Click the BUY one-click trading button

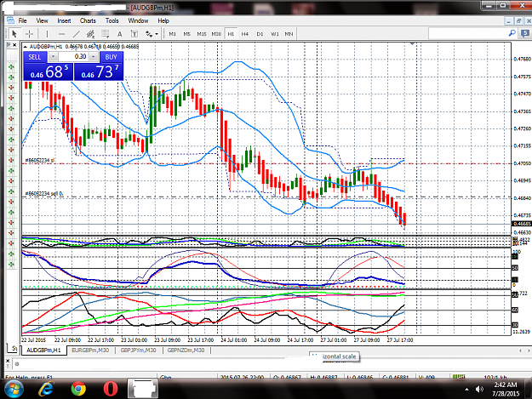coord(112,57)
